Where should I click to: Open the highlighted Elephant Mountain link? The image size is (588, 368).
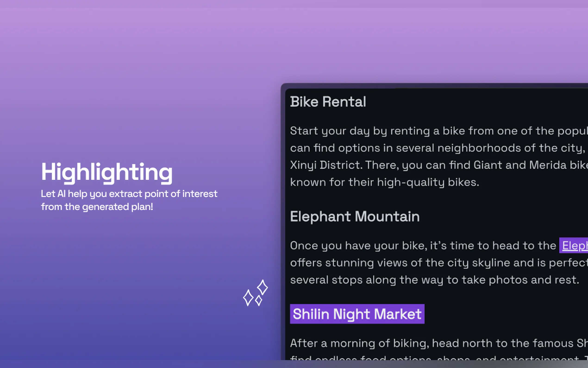575,245
